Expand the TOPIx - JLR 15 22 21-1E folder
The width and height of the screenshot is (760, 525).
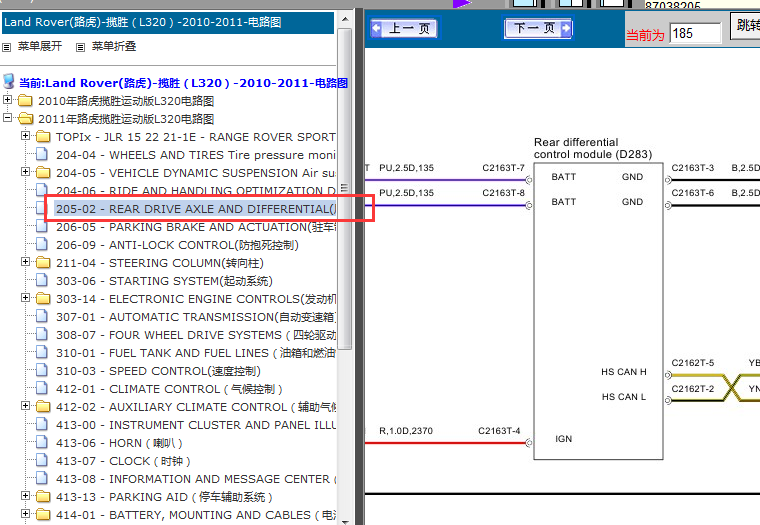click(25, 136)
